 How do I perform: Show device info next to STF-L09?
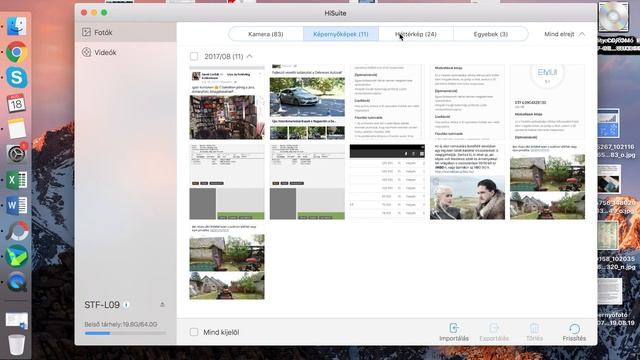(x=127, y=305)
